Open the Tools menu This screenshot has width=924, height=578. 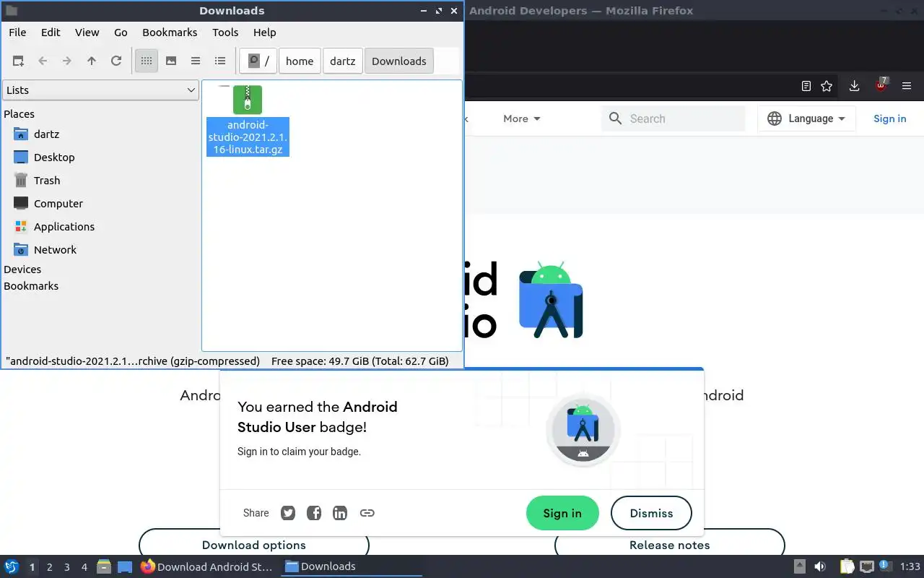[x=225, y=33]
